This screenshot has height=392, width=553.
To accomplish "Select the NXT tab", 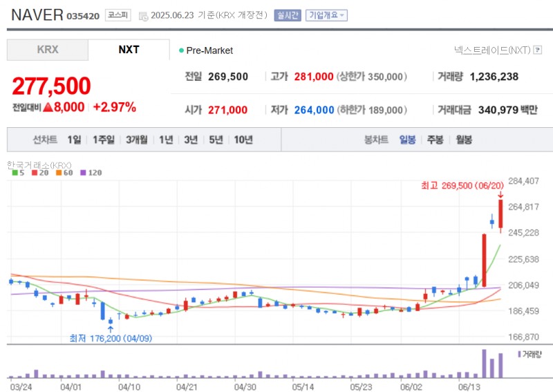I will pyautogui.click(x=129, y=50).
